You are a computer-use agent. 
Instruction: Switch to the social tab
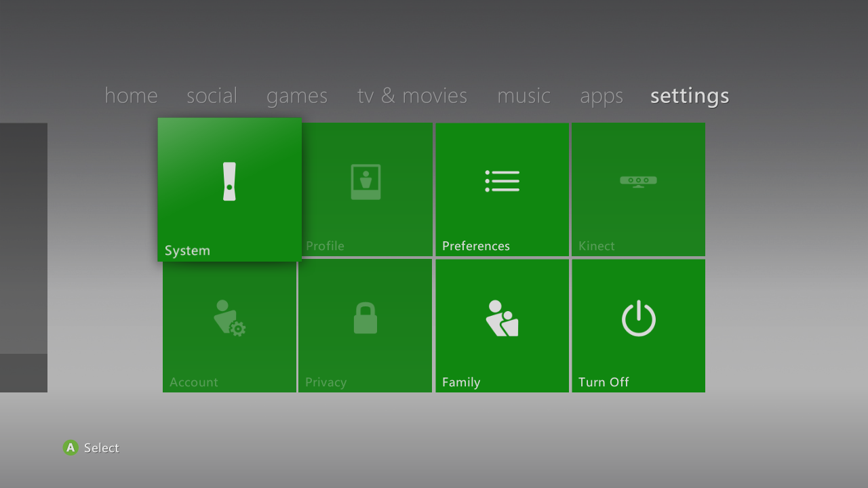[x=212, y=96]
